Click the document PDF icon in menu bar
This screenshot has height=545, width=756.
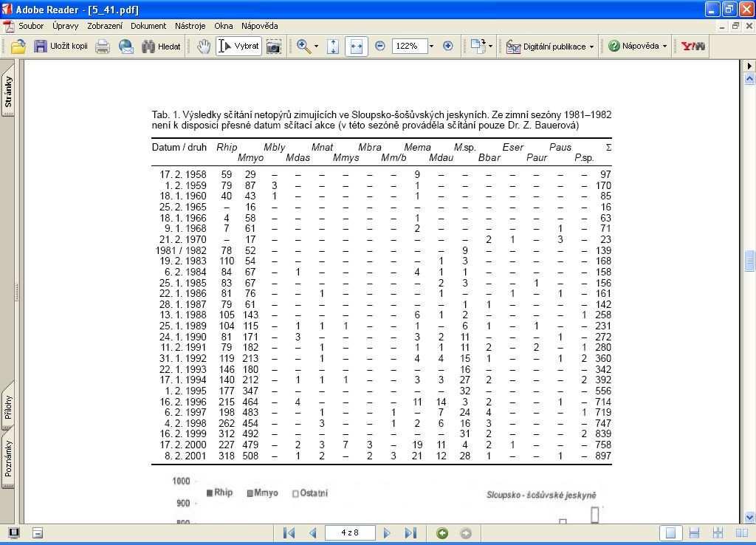click(x=9, y=26)
